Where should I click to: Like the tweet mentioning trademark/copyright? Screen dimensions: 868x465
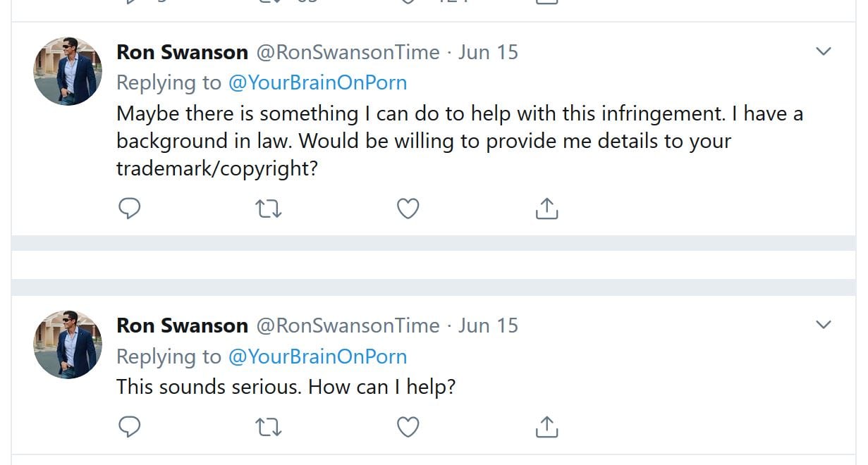coord(408,209)
